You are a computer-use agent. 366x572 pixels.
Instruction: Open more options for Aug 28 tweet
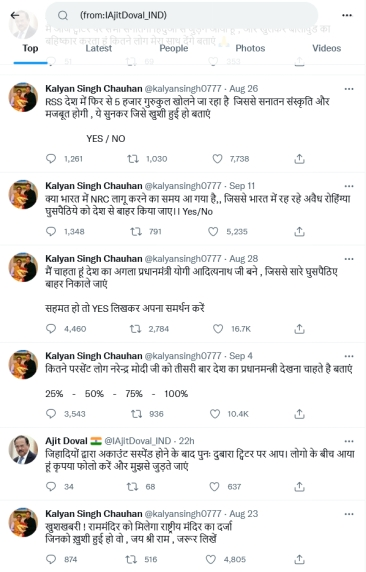pyautogui.click(x=349, y=259)
